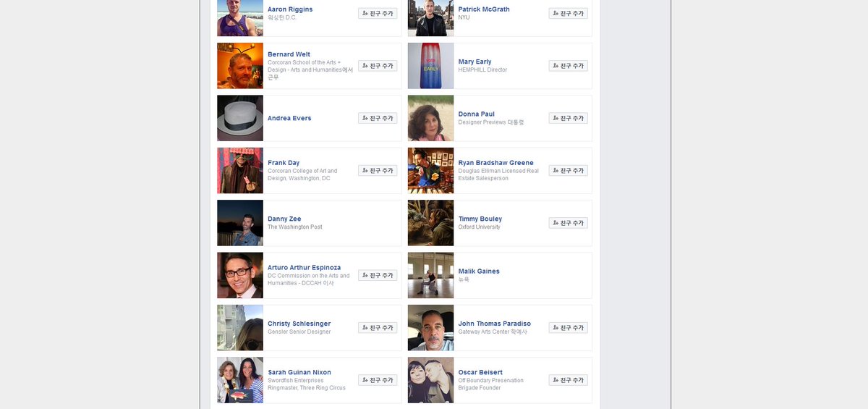Open Frank Day's profile thumbnail
Viewport: 868px width, 409px height.
coord(240,171)
